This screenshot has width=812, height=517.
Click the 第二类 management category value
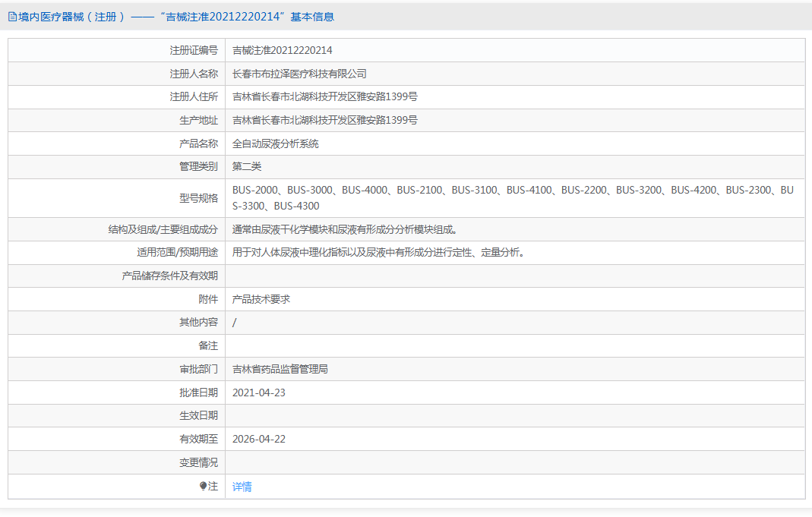247,167
